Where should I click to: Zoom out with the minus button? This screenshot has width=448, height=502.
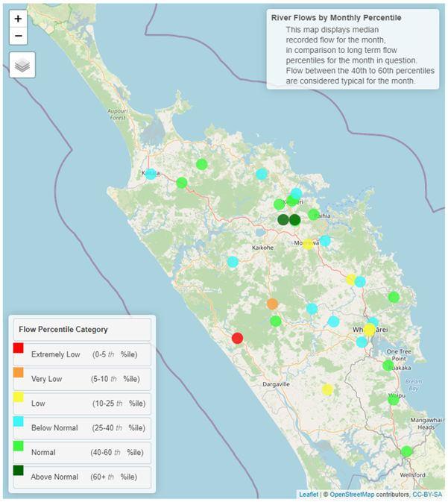(x=18, y=36)
